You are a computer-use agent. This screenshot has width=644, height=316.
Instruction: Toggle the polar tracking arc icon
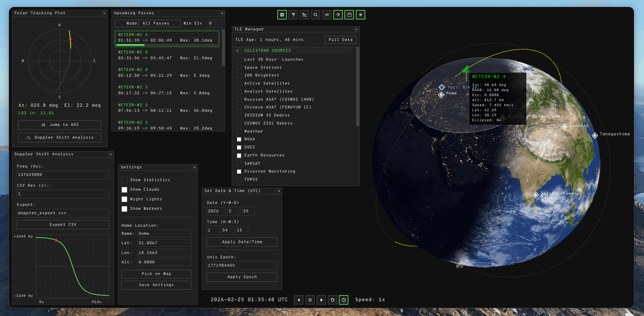coord(338,15)
